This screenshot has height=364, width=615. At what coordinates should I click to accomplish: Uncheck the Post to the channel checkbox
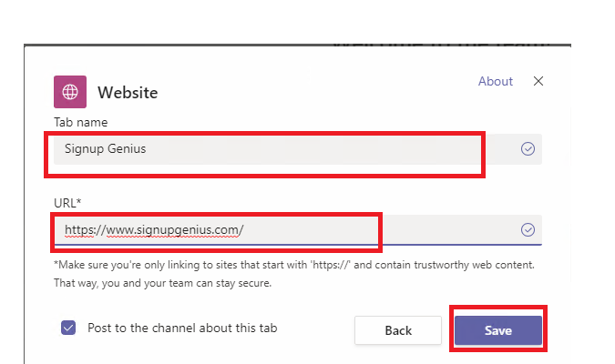[x=68, y=328]
